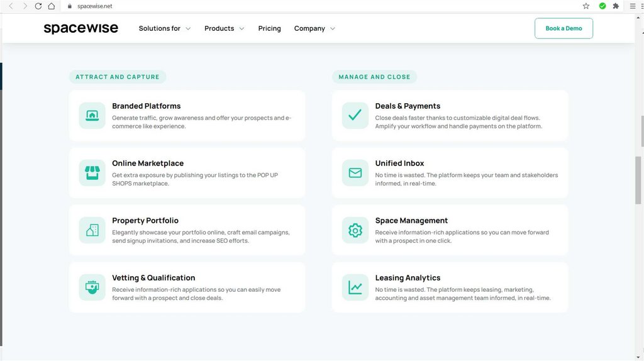Open the Company dropdown menu
The height and width of the screenshot is (361, 644).
[x=314, y=28]
